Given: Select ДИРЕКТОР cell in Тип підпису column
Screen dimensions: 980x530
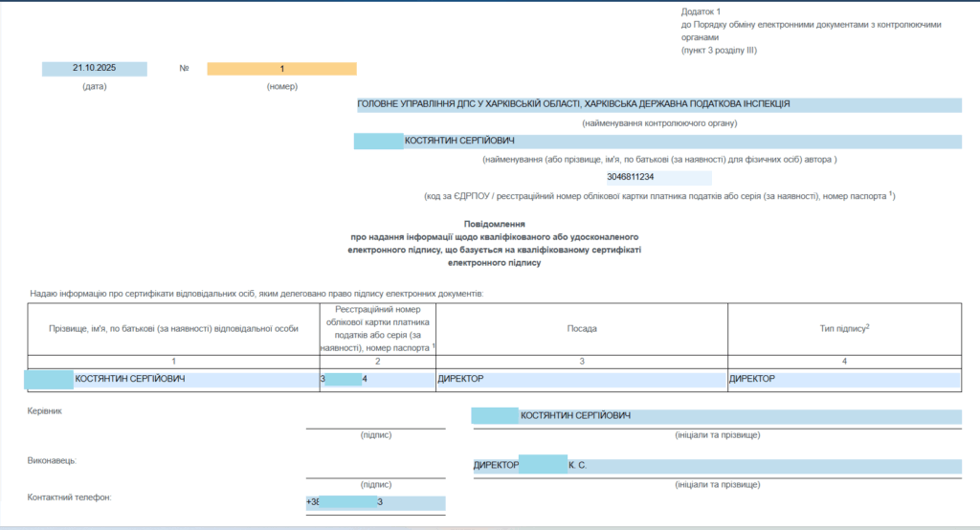Looking at the screenshot, I should [x=843, y=380].
